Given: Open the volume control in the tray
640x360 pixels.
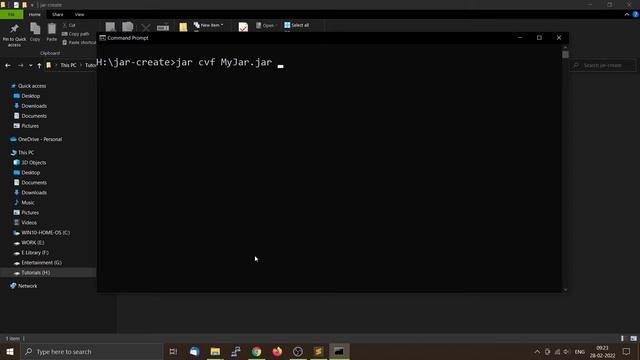Looking at the screenshot, I should pyautogui.click(x=567, y=352).
